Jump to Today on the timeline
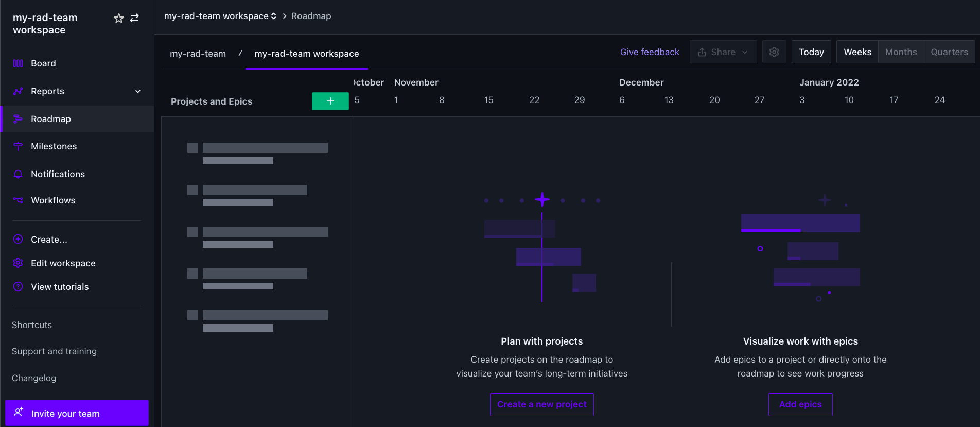Image resolution: width=980 pixels, height=427 pixels. (x=811, y=52)
